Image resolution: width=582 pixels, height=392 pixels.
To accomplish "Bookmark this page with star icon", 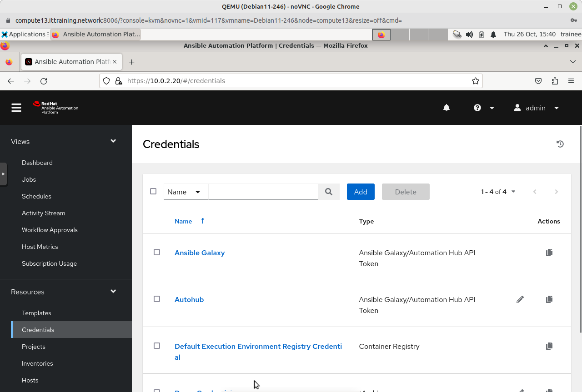I will (476, 81).
